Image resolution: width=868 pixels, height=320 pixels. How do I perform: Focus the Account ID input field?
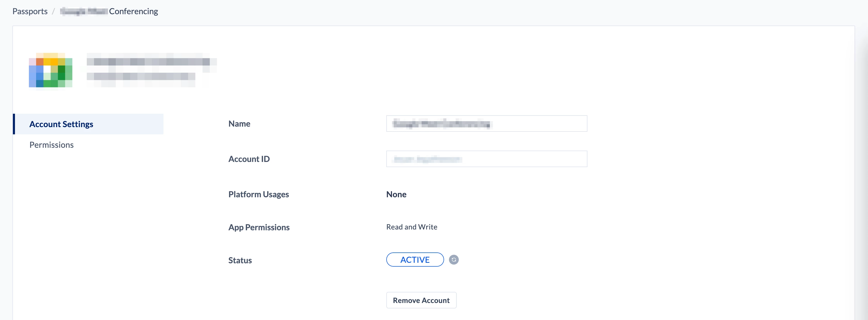tap(486, 159)
